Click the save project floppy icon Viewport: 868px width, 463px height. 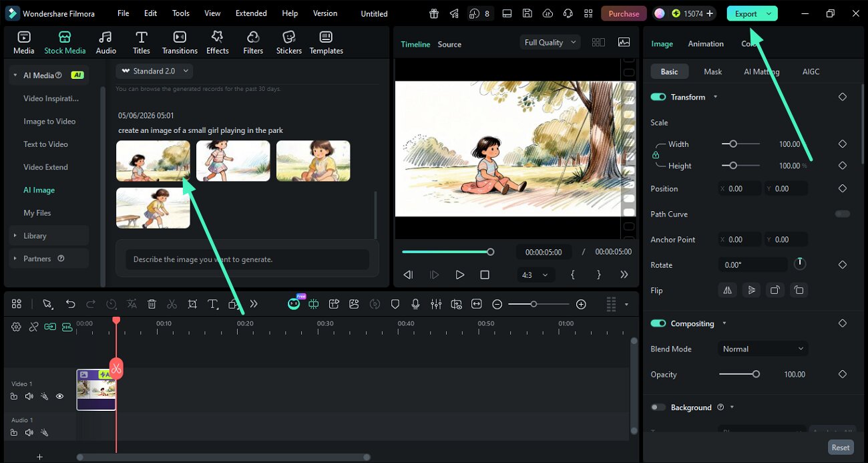point(527,13)
